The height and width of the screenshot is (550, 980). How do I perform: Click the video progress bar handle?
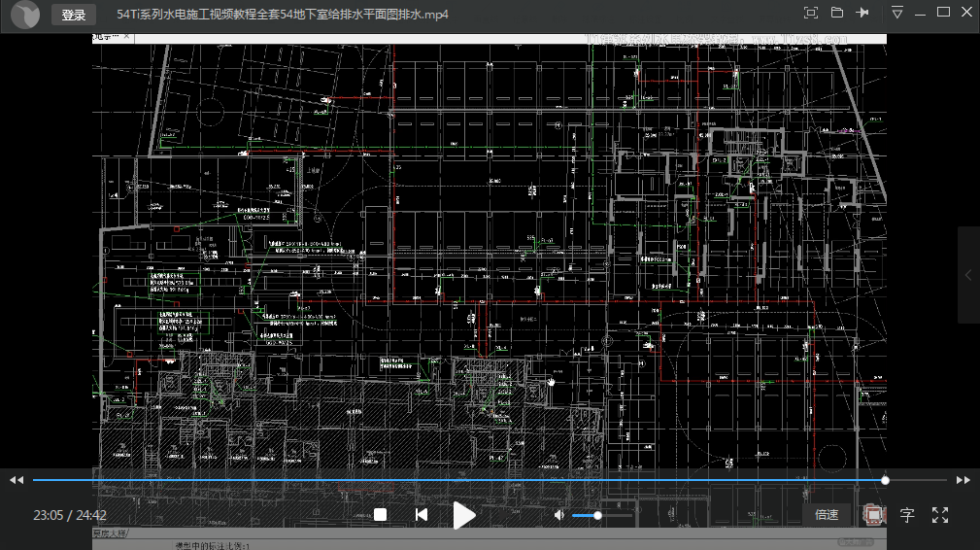click(x=885, y=480)
